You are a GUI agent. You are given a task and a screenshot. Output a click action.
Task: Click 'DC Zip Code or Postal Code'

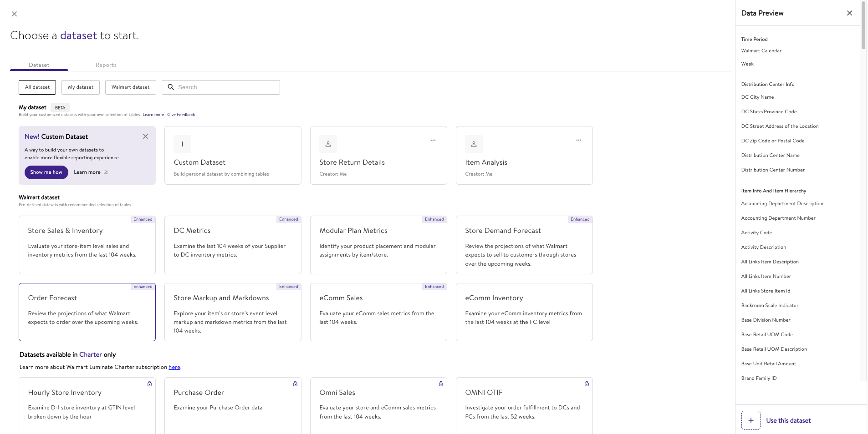773,141
